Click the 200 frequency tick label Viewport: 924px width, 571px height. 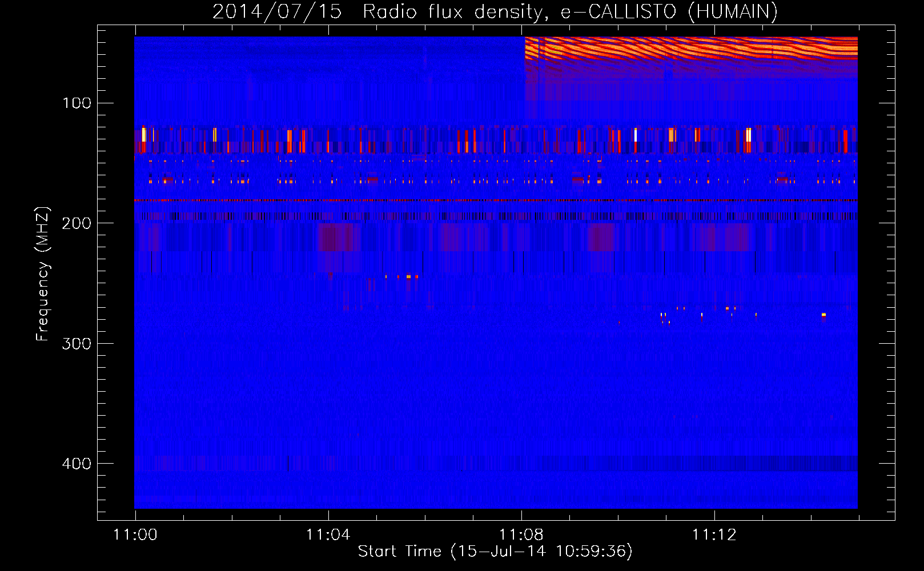77,223
